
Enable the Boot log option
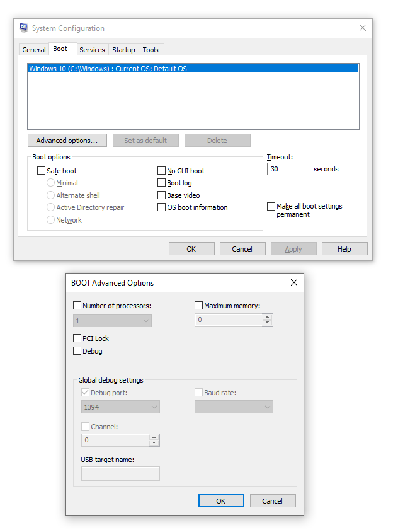[x=162, y=183]
